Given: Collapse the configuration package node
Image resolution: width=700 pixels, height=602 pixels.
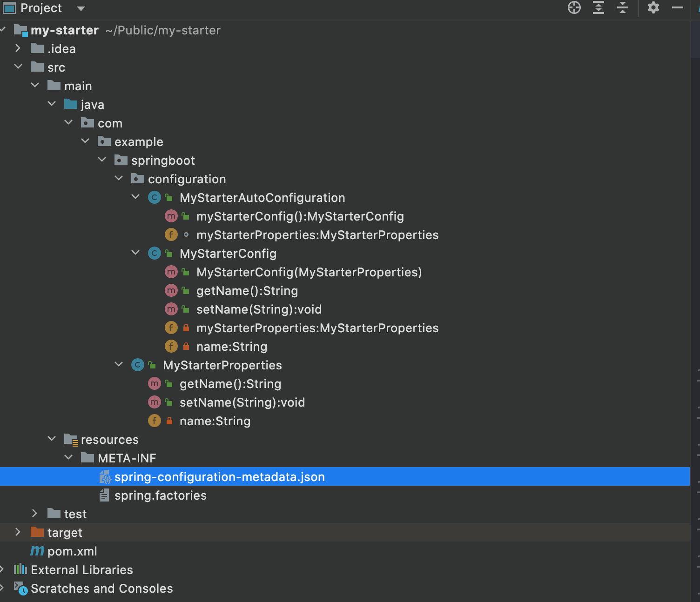Looking at the screenshot, I should [x=119, y=179].
